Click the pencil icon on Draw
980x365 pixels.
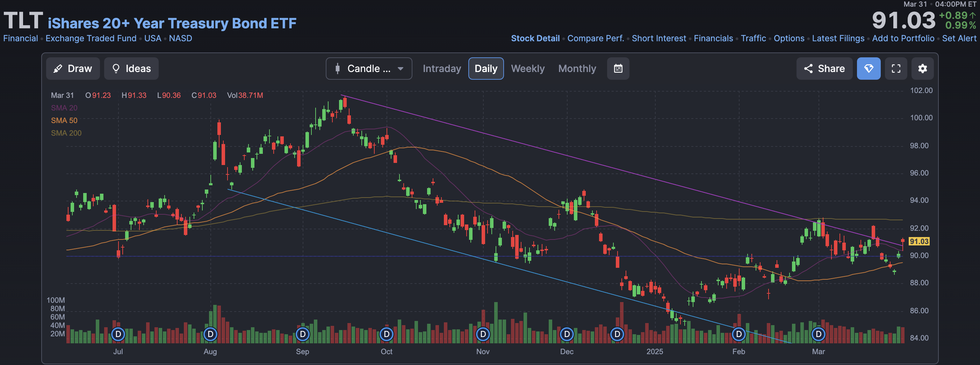[x=58, y=69]
